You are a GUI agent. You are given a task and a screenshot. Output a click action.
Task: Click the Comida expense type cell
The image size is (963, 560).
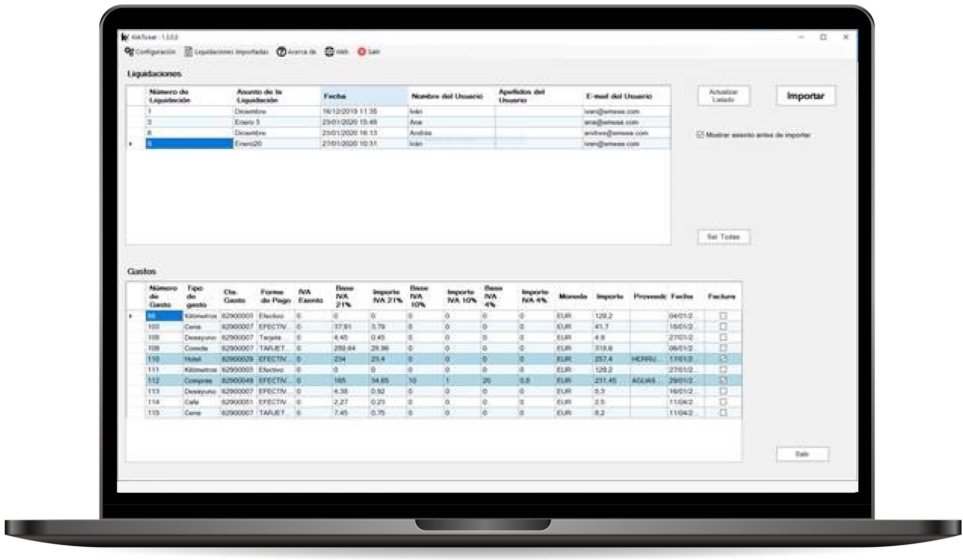tap(201, 348)
